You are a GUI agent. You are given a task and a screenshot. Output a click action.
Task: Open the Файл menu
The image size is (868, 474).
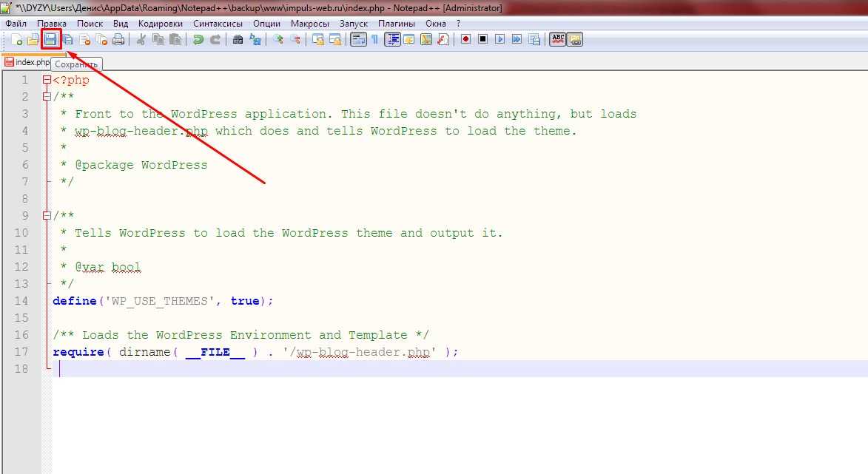[16, 23]
